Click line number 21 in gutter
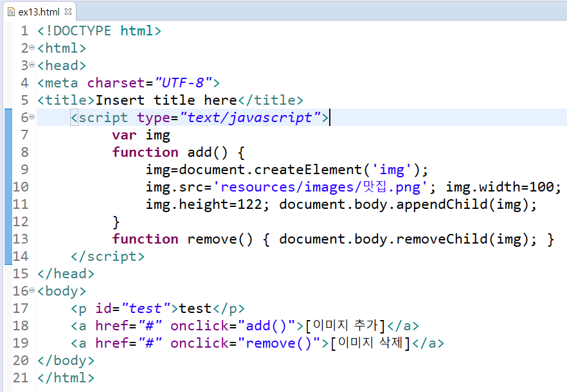This screenshot has width=567, height=392. pos(21,378)
